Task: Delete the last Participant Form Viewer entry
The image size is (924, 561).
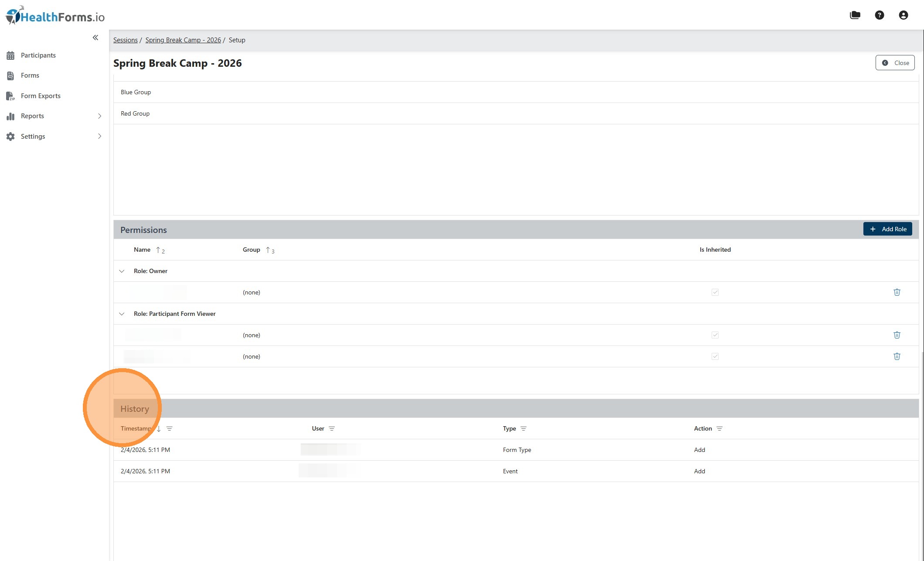Action: tap(897, 356)
